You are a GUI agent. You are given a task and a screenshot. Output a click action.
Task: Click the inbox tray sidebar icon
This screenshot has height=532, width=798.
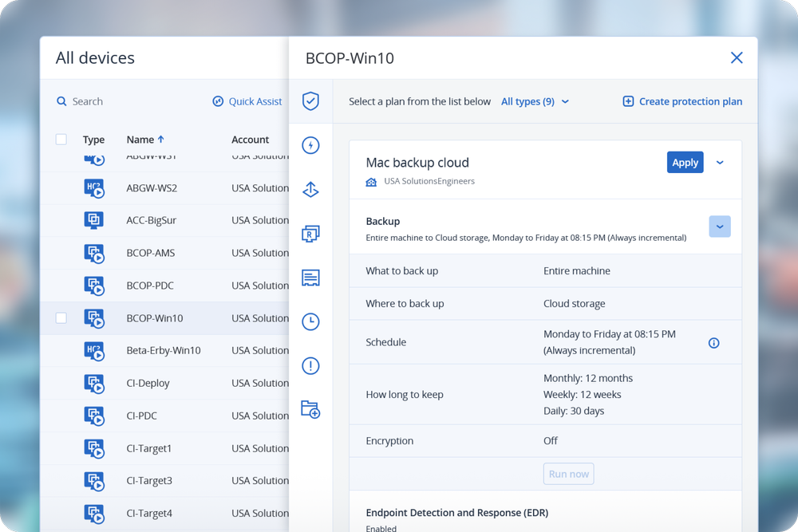click(x=310, y=278)
